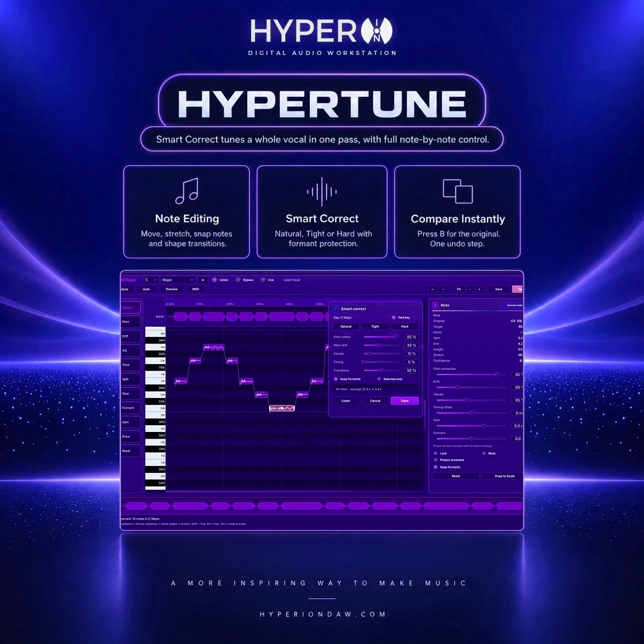The height and width of the screenshot is (644, 644).
Task: Open the key root C dropdown
Action: point(151,280)
